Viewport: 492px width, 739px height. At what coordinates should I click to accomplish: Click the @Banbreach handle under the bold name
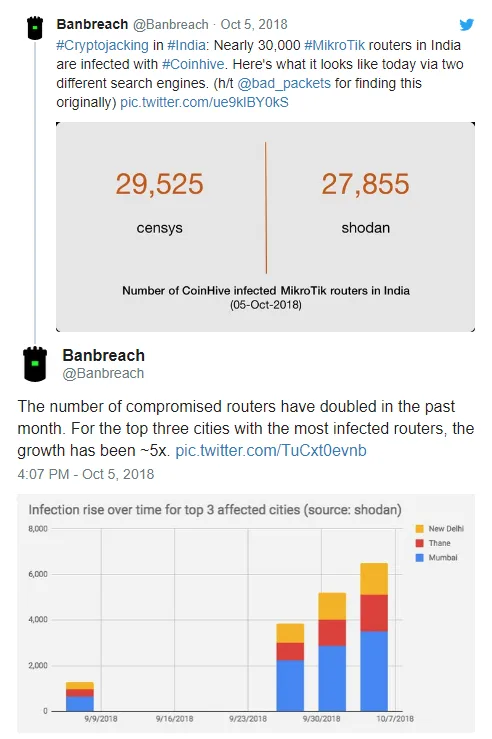(x=103, y=373)
